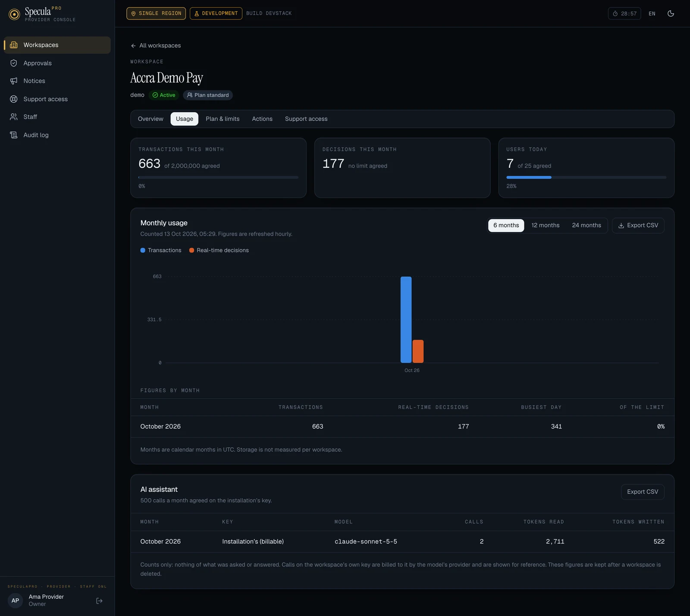
Task: Open the Plan & limits tab
Action: (223, 119)
